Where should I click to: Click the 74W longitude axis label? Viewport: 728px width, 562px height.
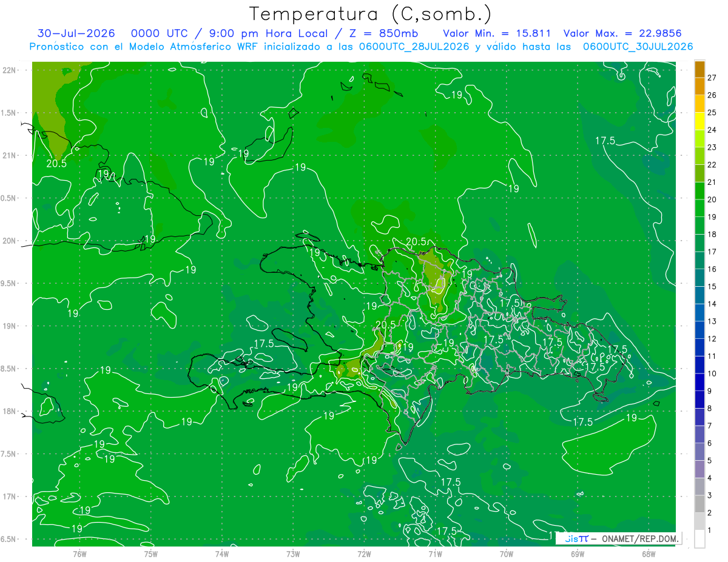click(x=221, y=554)
